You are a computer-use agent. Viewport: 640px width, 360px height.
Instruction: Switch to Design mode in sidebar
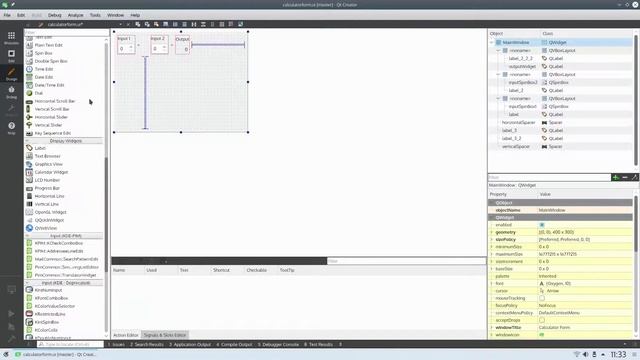pos(11,74)
